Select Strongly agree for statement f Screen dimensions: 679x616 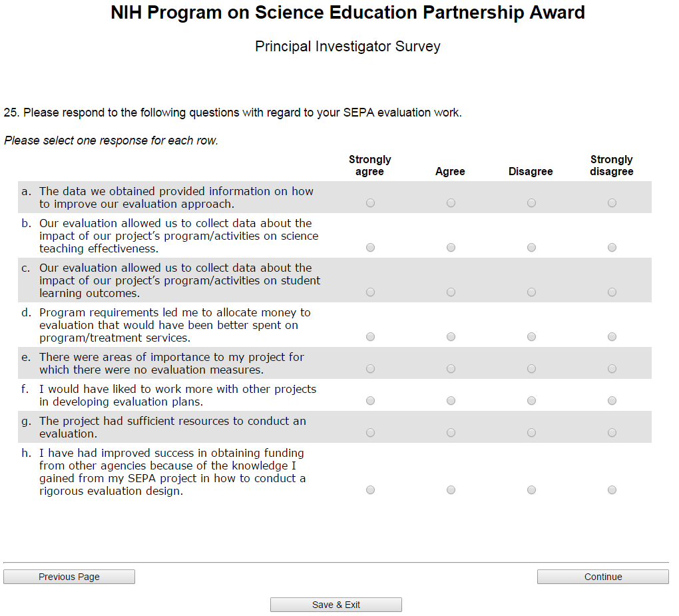pyautogui.click(x=370, y=401)
